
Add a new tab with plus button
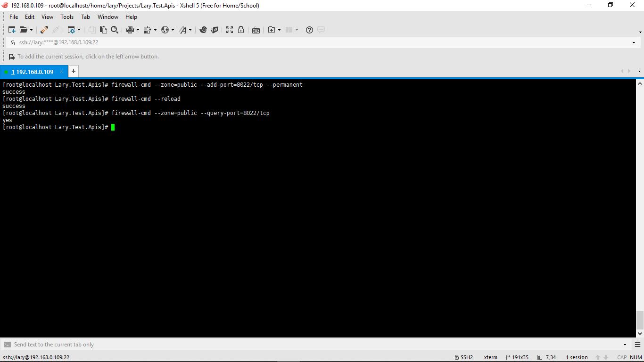click(x=74, y=71)
